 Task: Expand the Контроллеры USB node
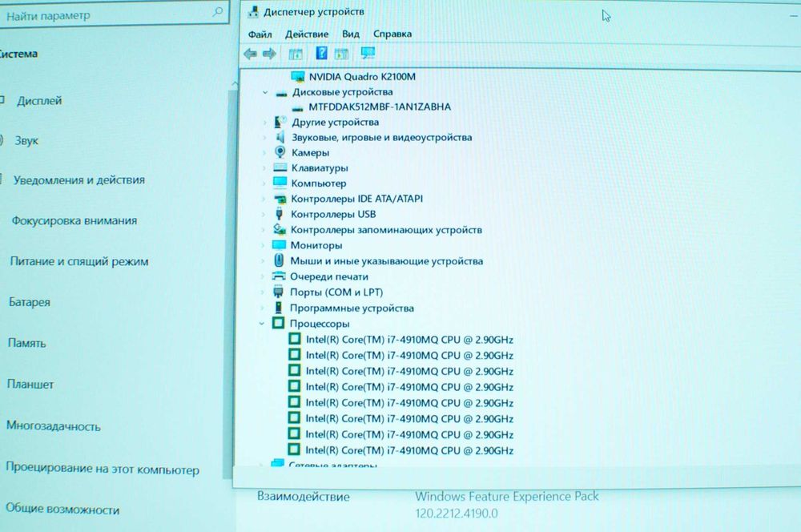264,215
